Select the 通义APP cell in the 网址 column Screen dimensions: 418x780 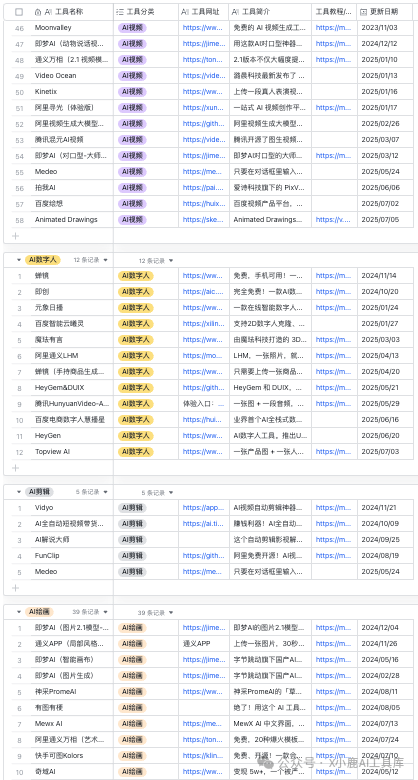204,644
